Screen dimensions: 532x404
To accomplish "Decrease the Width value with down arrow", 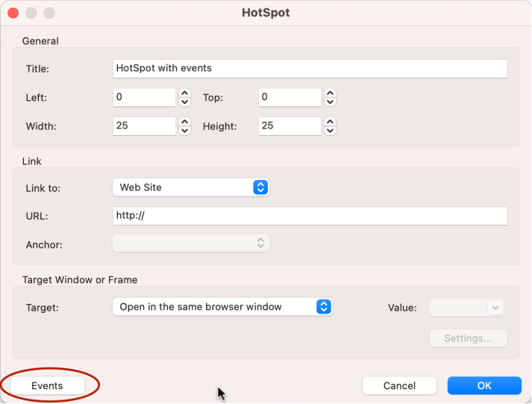I will (184, 131).
